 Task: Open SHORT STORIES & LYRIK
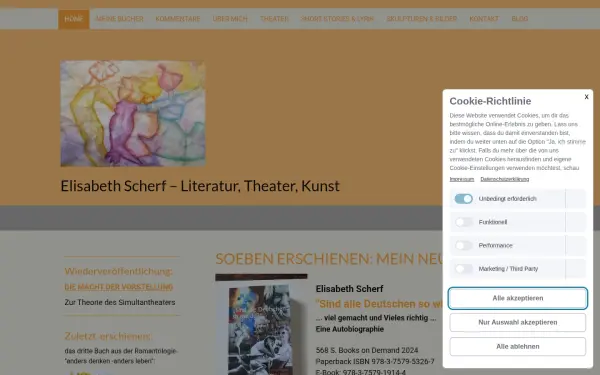[x=338, y=19]
